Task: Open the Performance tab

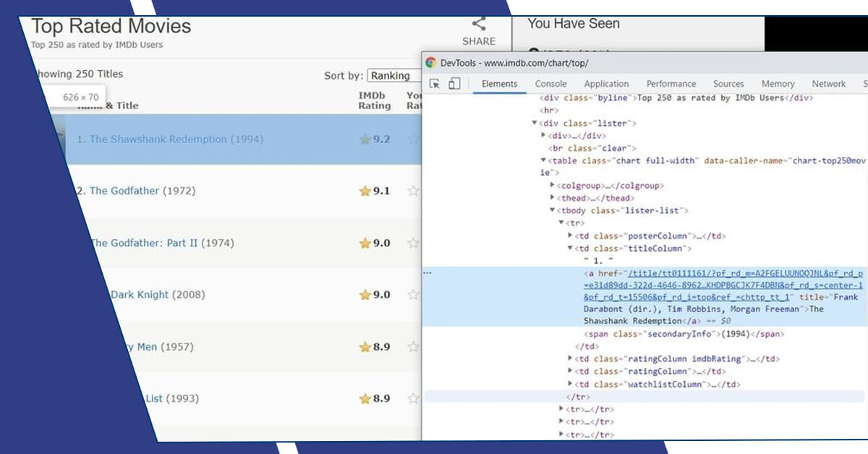Action: coord(671,84)
